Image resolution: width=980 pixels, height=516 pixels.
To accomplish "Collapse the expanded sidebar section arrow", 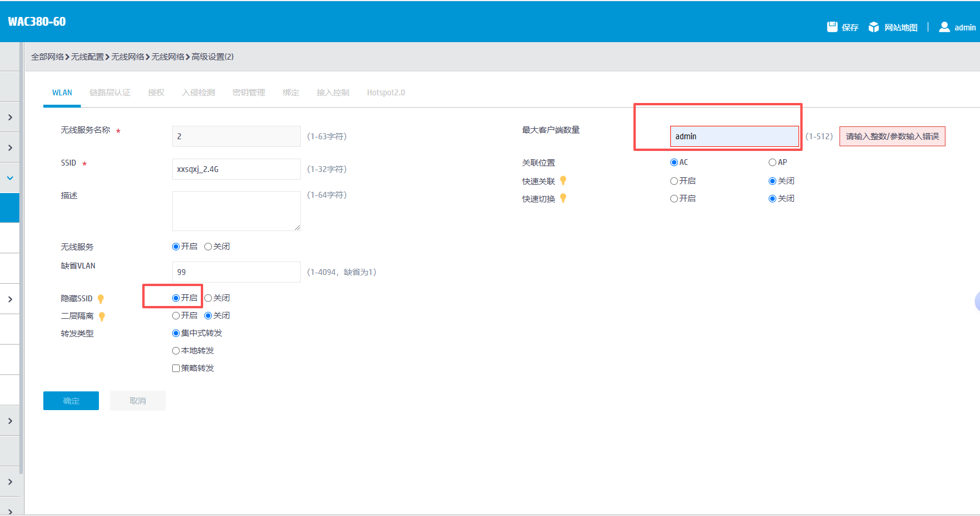I will [x=10, y=178].
